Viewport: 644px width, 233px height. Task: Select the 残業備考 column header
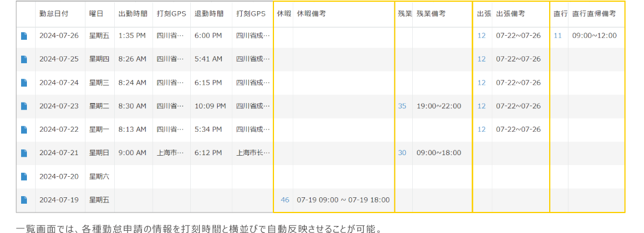click(x=431, y=13)
